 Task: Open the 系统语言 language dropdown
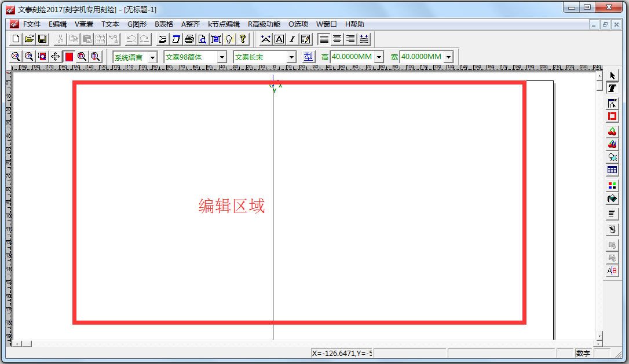[x=152, y=57]
